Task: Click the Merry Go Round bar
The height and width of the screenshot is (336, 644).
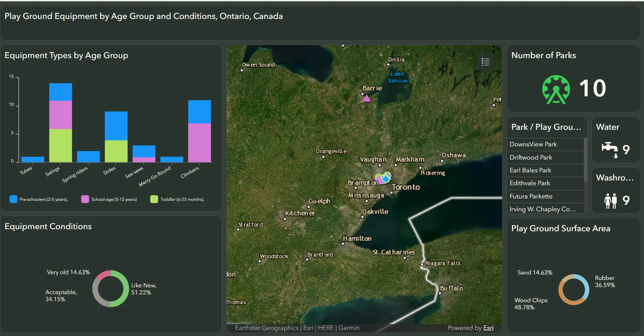Action: click(172, 160)
